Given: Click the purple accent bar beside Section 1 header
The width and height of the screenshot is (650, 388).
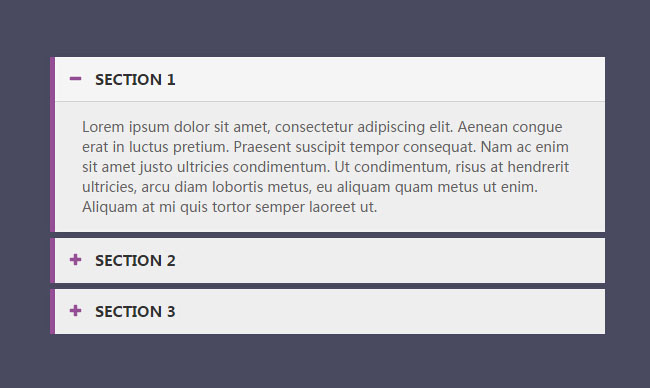Looking at the screenshot, I should (53, 79).
